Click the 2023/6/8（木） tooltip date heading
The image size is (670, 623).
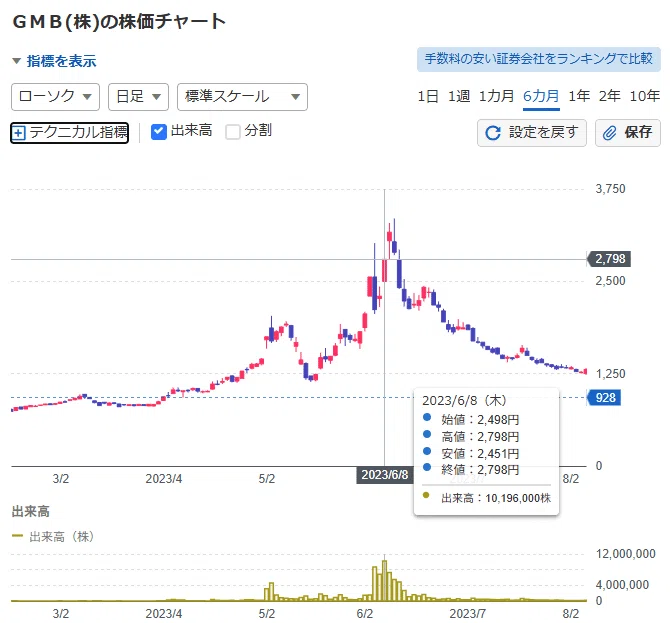(464, 400)
